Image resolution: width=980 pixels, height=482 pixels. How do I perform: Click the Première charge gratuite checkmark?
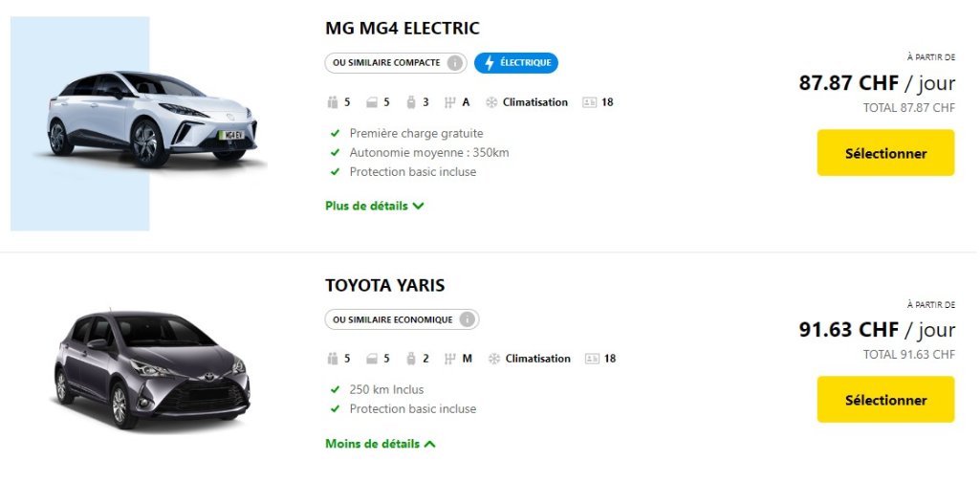click(335, 134)
